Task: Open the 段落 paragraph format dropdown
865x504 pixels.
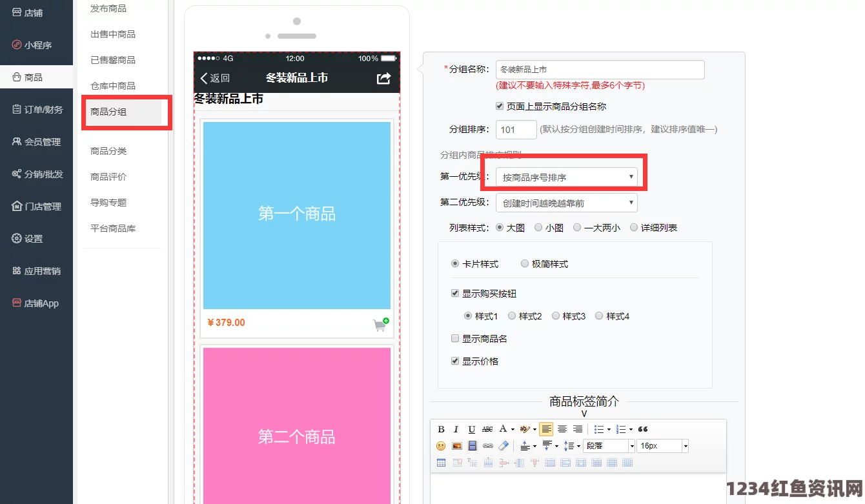Action: [x=609, y=446]
